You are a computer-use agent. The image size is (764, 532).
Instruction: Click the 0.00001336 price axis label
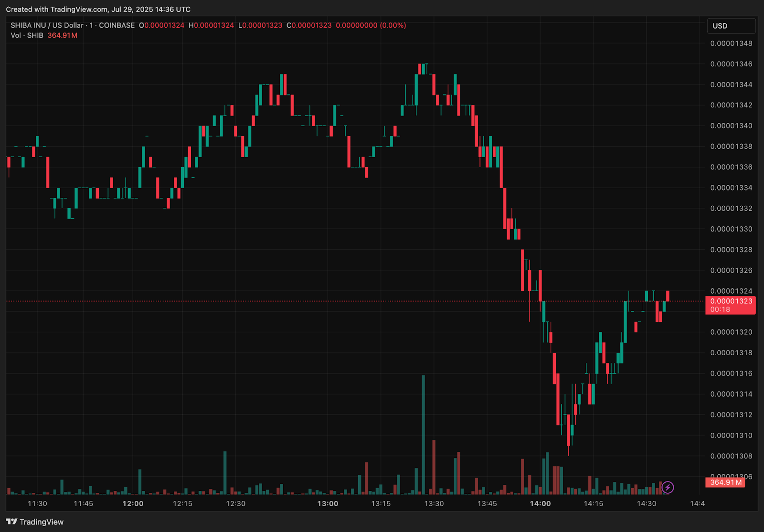731,167
